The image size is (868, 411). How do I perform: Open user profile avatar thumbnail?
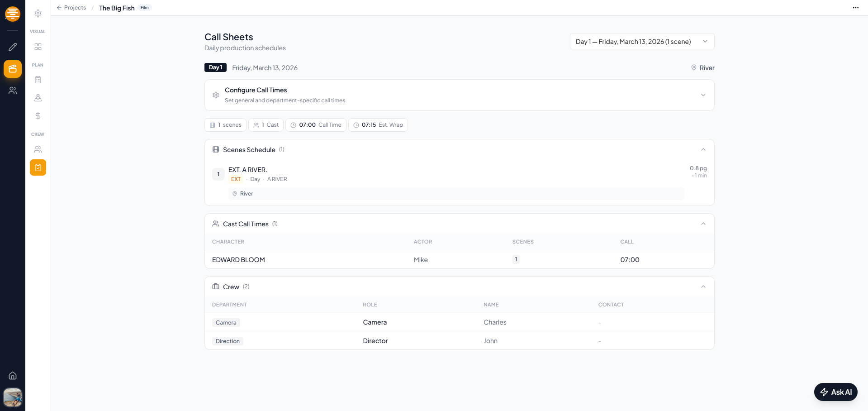click(x=13, y=397)
